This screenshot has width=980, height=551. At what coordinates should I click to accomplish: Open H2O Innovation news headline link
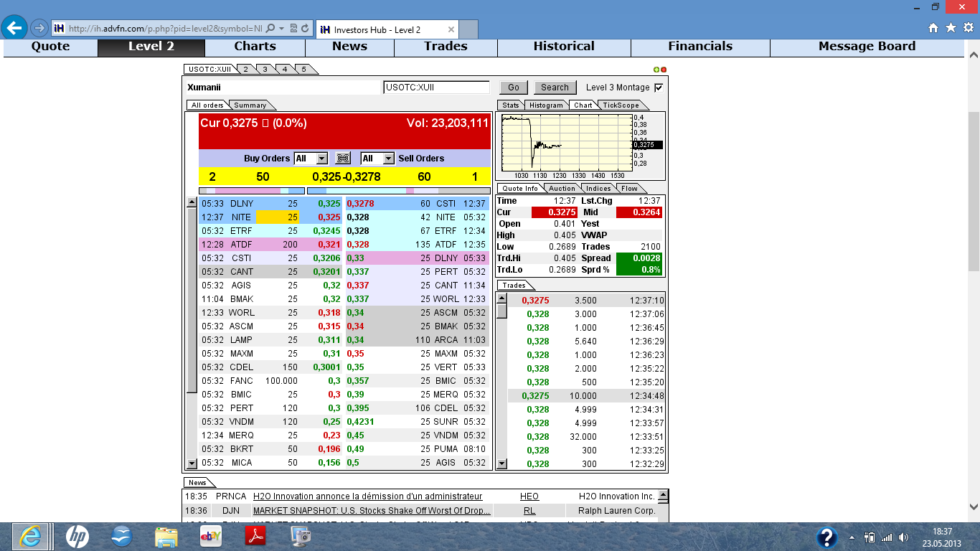pyautogui.click(x=368, y=496)
